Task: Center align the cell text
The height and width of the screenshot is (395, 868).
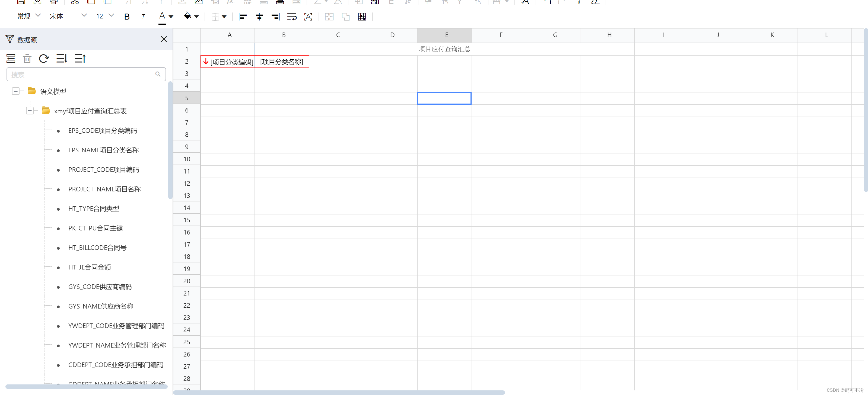Action: click(x=259, y=17)
